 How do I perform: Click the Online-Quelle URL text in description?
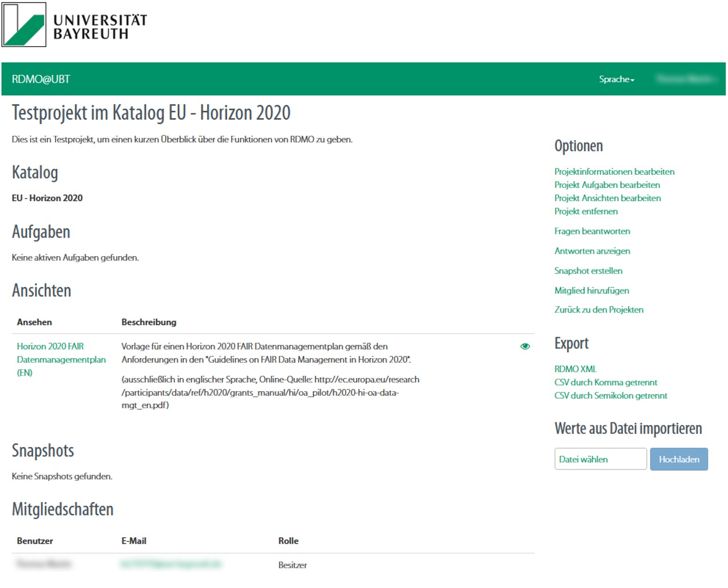pyautogui.click(x=270, y=392)
